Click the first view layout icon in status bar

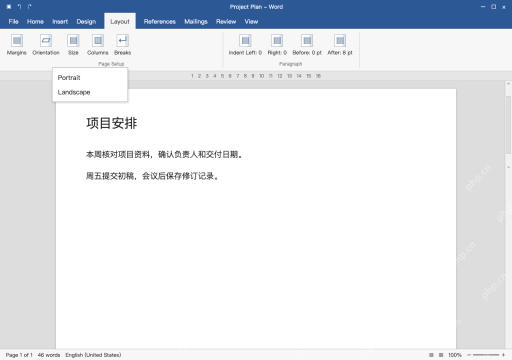click(x=431, y=355)
